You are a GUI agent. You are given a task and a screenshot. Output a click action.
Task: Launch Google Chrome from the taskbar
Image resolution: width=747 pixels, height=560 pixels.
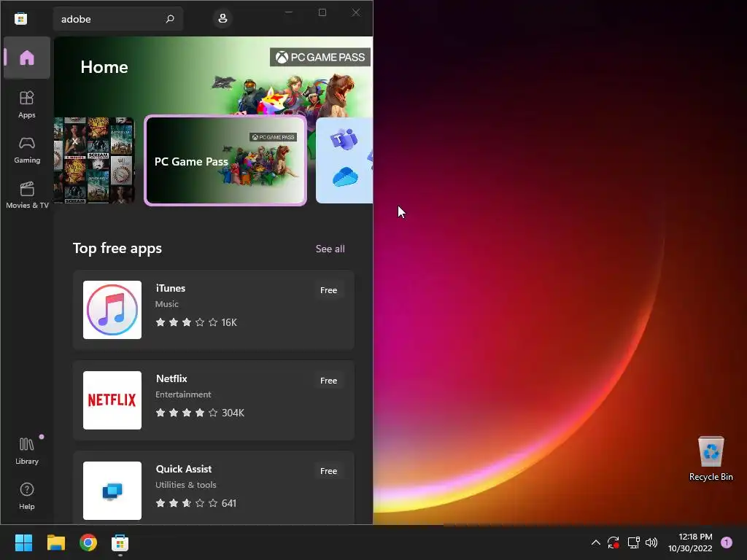(88, 542)
